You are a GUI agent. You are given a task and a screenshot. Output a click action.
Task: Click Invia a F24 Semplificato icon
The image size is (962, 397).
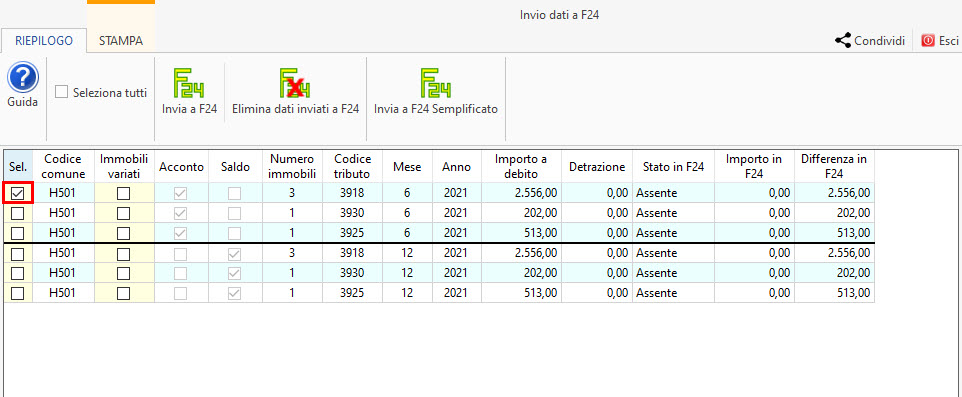[436, 83]
